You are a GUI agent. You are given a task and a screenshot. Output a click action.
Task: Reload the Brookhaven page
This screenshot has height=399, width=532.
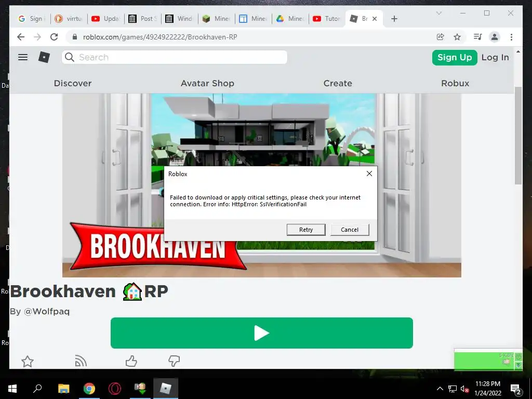[x=54, y=37]
